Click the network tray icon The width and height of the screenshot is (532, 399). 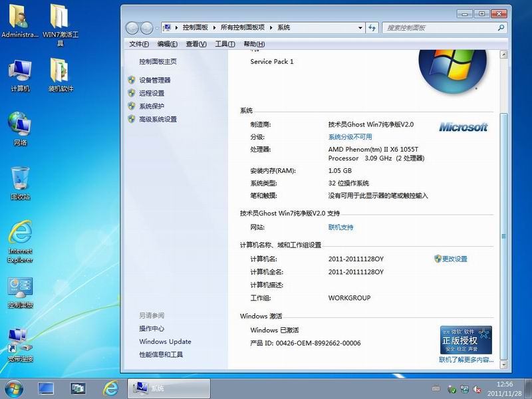tap(464, 389)
